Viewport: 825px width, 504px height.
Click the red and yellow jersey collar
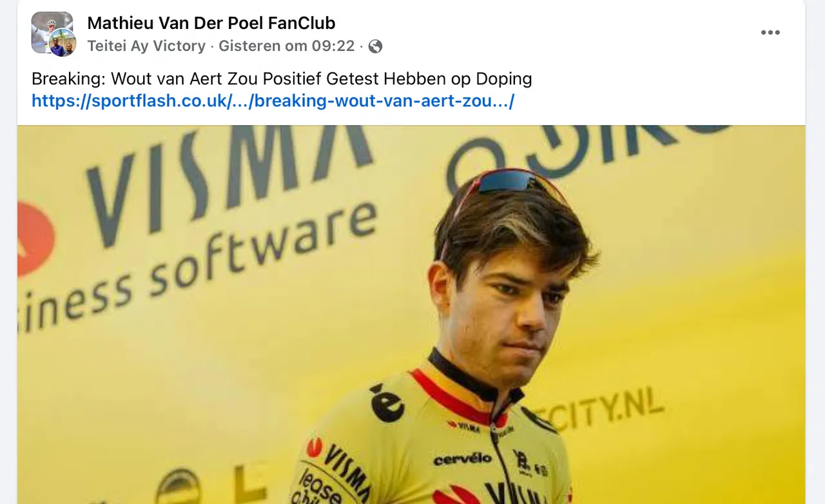(x=464, y=387)
